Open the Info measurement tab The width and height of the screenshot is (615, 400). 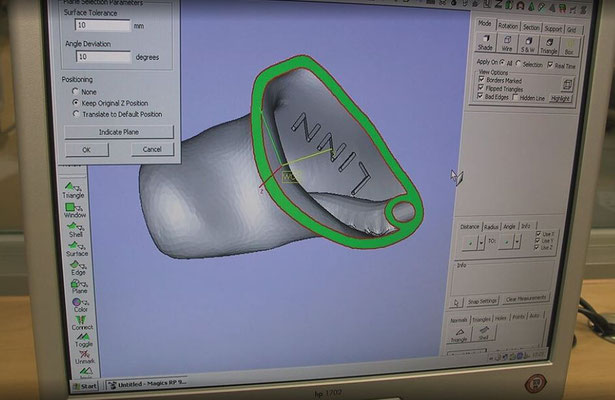526,225
